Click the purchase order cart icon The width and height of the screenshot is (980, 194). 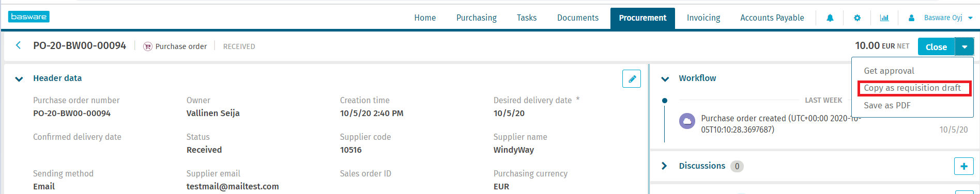[x=148, y=46]
